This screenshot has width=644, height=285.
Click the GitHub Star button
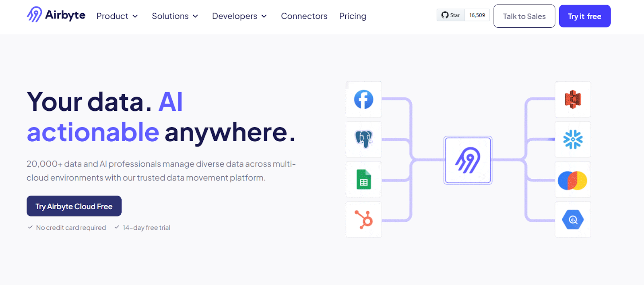451,15
